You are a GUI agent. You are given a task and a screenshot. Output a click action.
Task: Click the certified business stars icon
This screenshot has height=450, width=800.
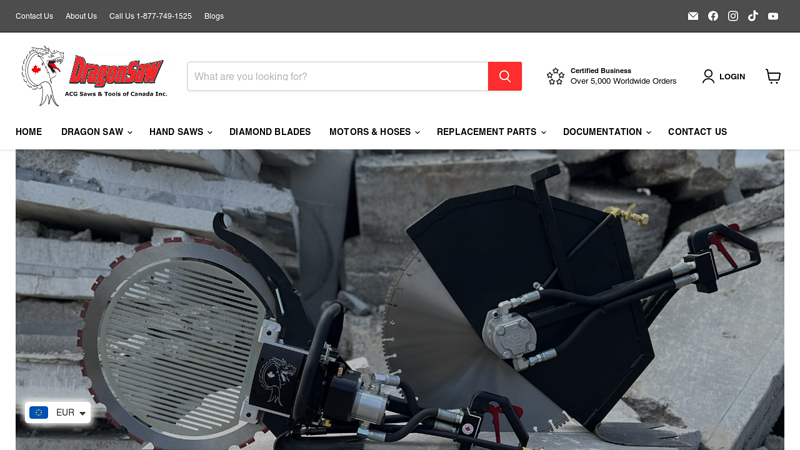(555, 76)
